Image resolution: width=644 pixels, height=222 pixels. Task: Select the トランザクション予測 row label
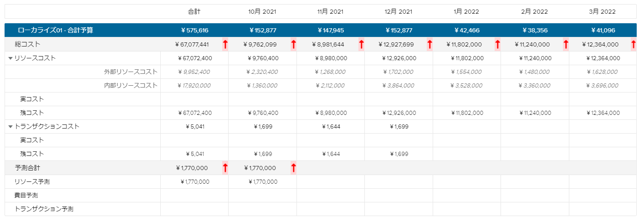click(44, 209)
